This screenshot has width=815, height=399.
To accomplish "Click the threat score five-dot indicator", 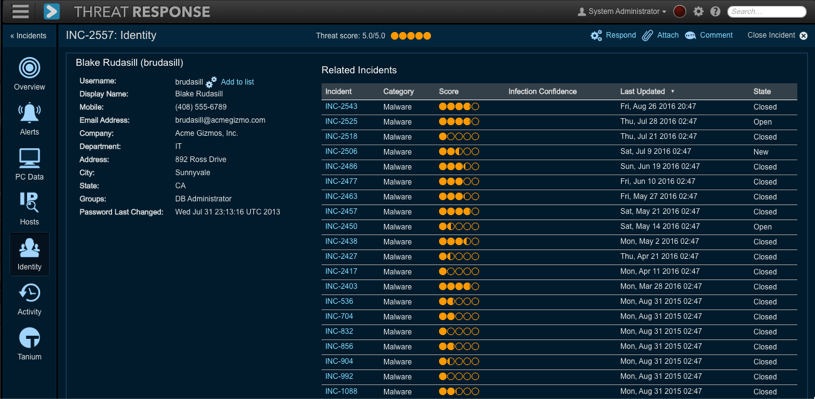I will 411,36.
